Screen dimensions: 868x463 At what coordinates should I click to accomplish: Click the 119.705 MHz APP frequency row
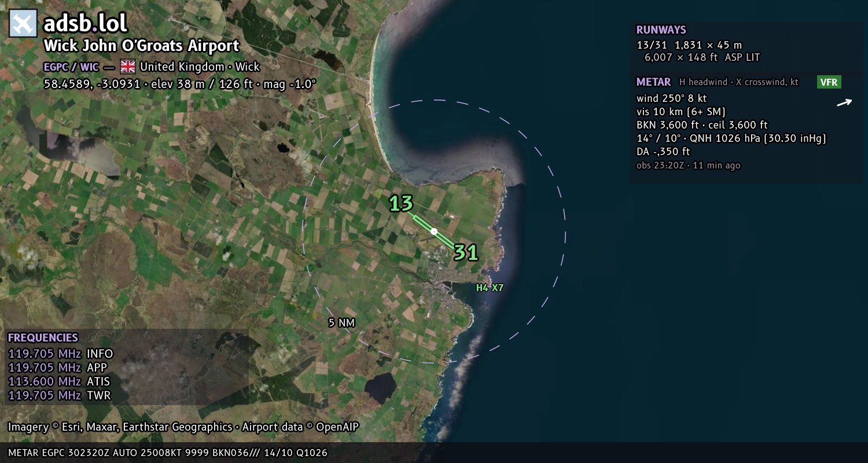[58, 368]
